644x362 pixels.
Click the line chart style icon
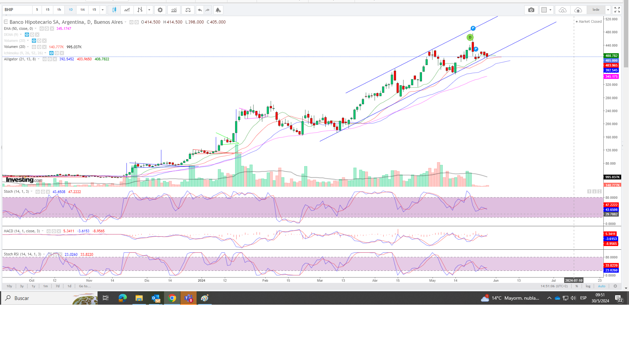coord(127,10)
